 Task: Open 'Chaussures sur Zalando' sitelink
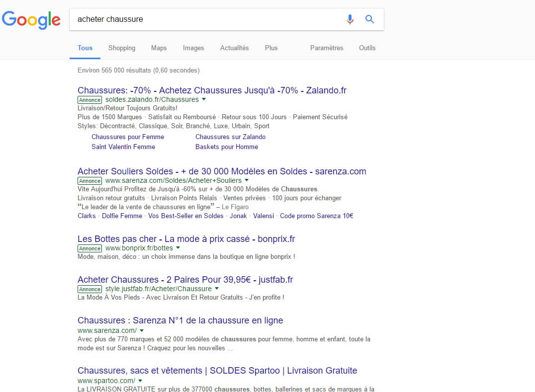[230, 137]
